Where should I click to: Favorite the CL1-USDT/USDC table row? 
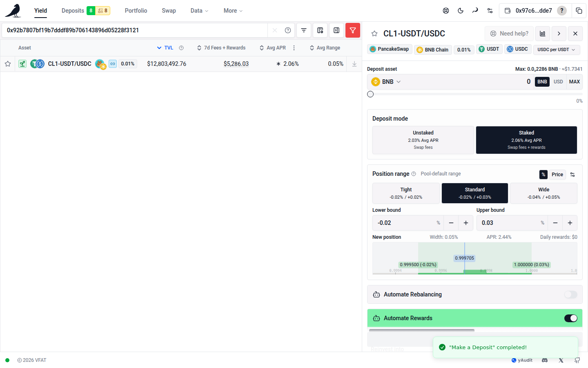8,64
